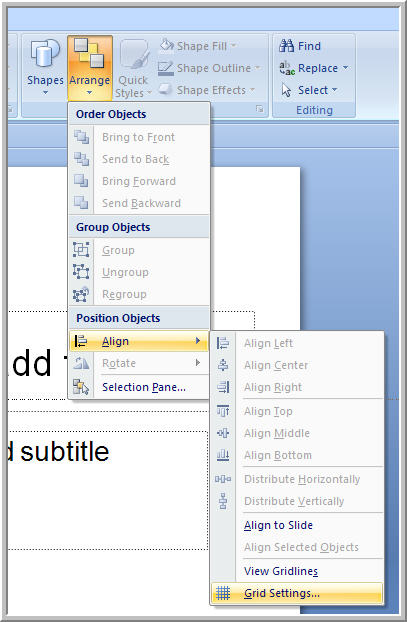Expand the Shapes dropdown arrow
This screenshot has width=407, height=622.
pos(45,92)
